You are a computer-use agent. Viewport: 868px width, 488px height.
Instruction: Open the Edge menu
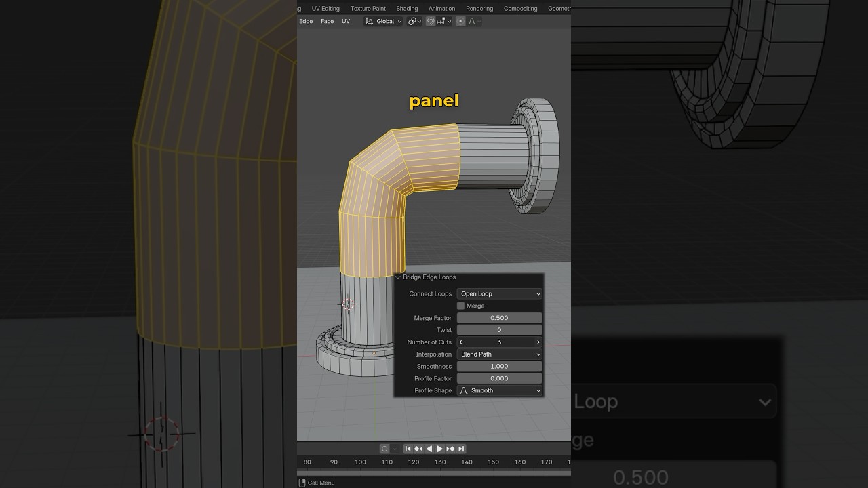(307, 22)
